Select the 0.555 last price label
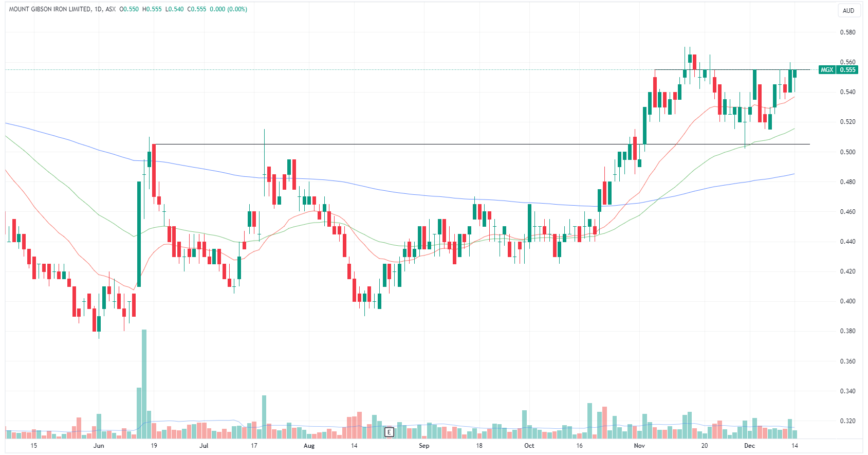This screenshot has height=455, width=868. tap(847, 70)
